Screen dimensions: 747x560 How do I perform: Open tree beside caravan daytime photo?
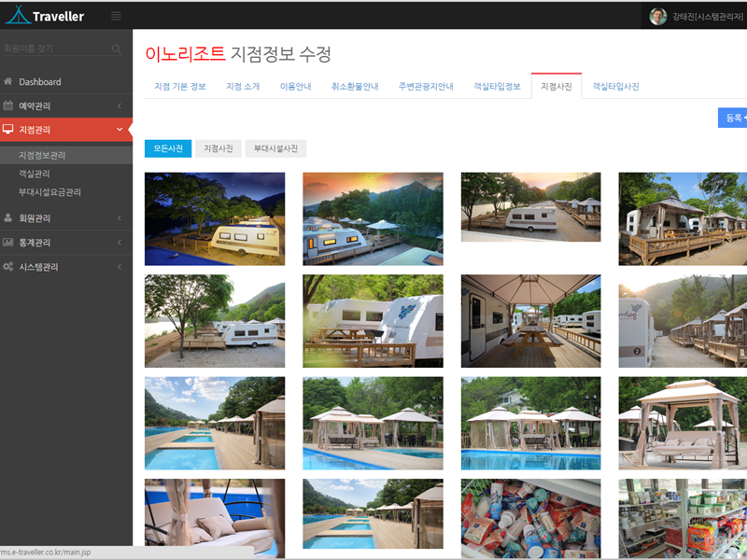215,321
